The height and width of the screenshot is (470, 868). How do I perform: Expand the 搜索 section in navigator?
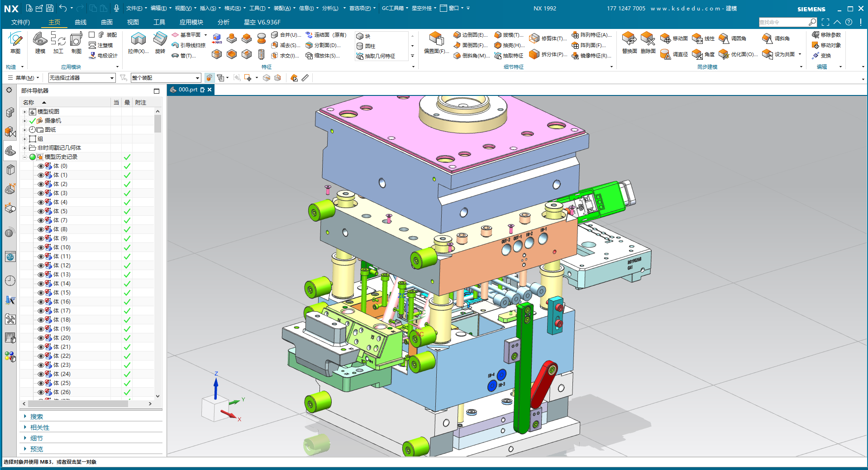point(36,417)
